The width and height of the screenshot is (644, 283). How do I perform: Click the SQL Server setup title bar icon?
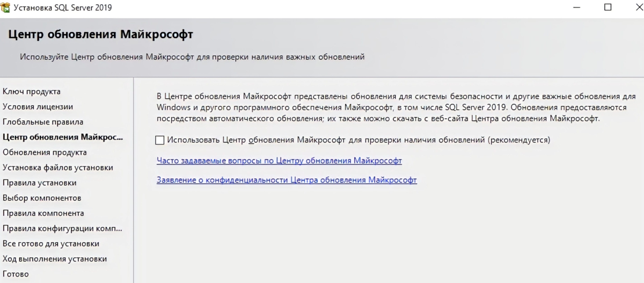(5, 8)
